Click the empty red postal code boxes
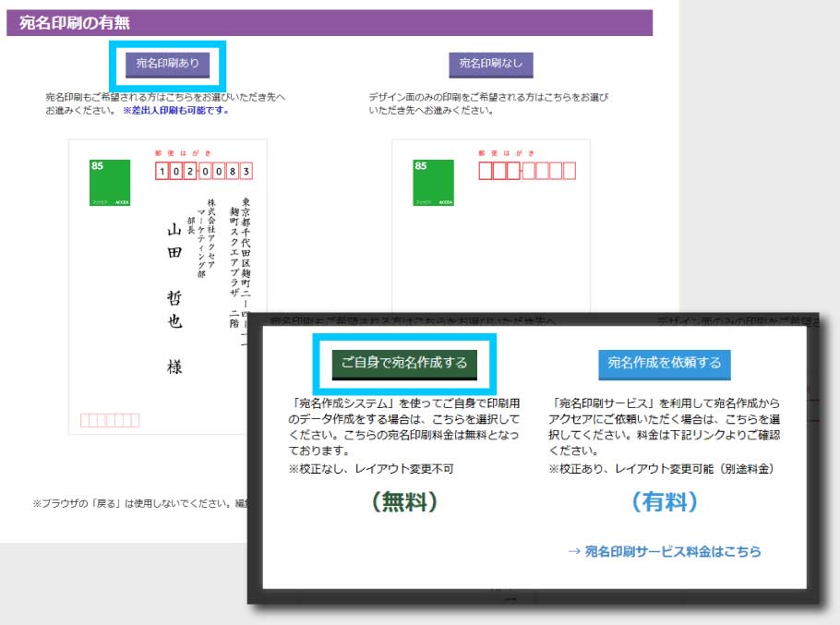840x625 pixels. point(527,171)
